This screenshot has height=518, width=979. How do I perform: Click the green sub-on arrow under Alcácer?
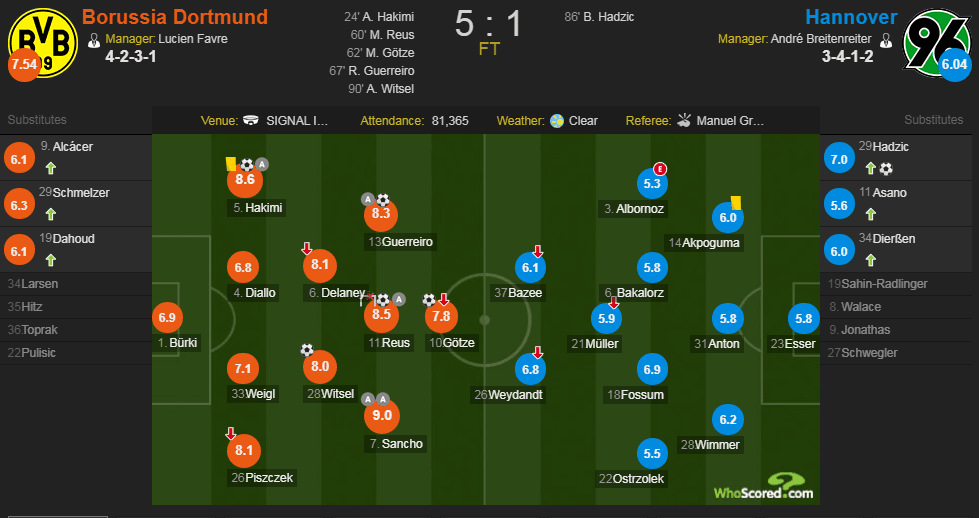click(51, 168)
